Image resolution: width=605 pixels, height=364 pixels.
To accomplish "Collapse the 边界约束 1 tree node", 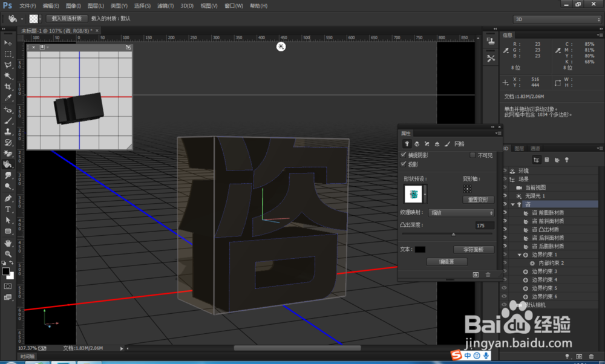I will point(519,255).
